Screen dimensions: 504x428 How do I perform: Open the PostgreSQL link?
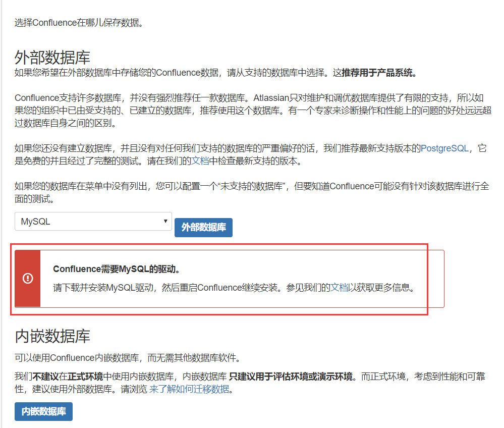[x=444, y=148]
